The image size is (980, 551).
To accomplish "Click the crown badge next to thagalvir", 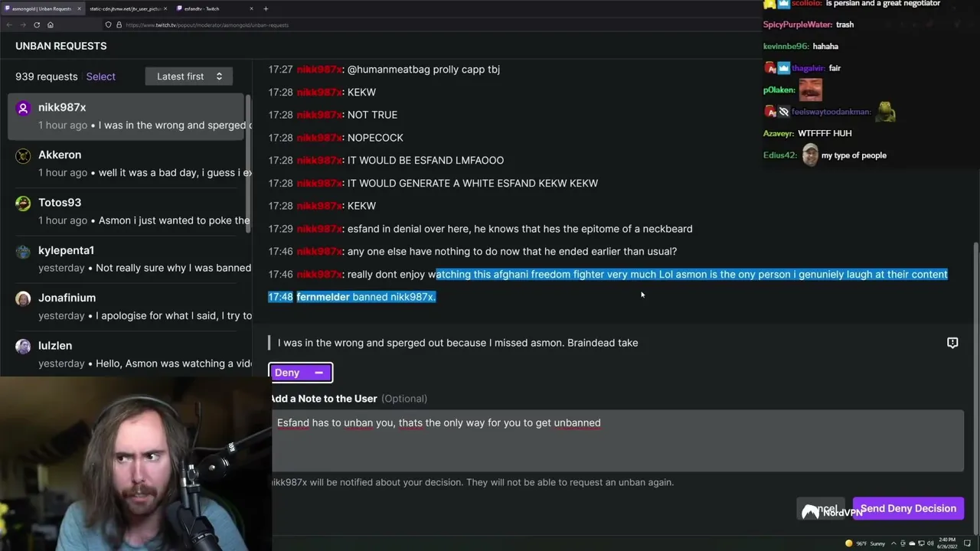I will [783, 68].
